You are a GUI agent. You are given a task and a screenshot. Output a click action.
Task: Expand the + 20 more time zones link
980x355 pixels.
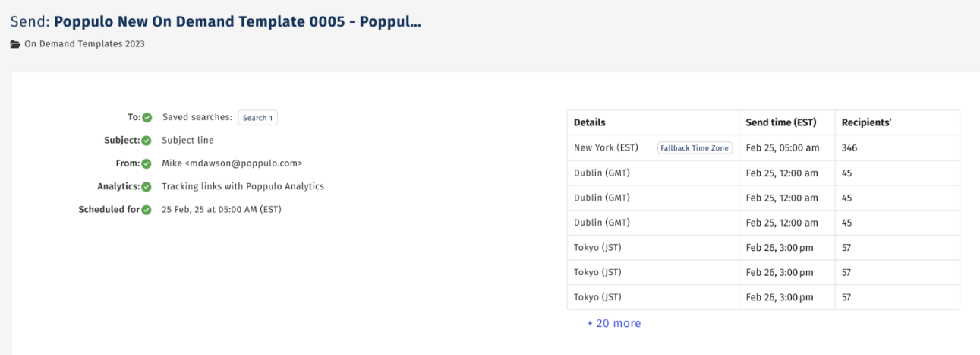point(613,323)
